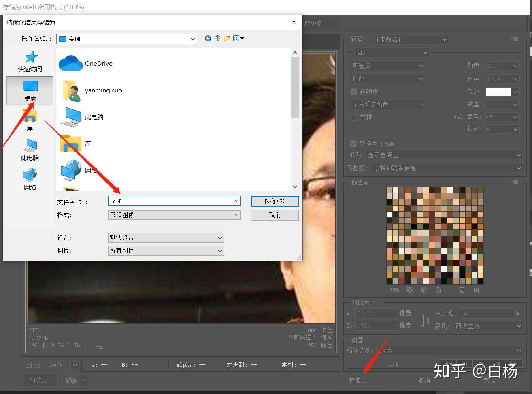Open the 保存在 location dropdown showing 桌面

pos(127,39)
